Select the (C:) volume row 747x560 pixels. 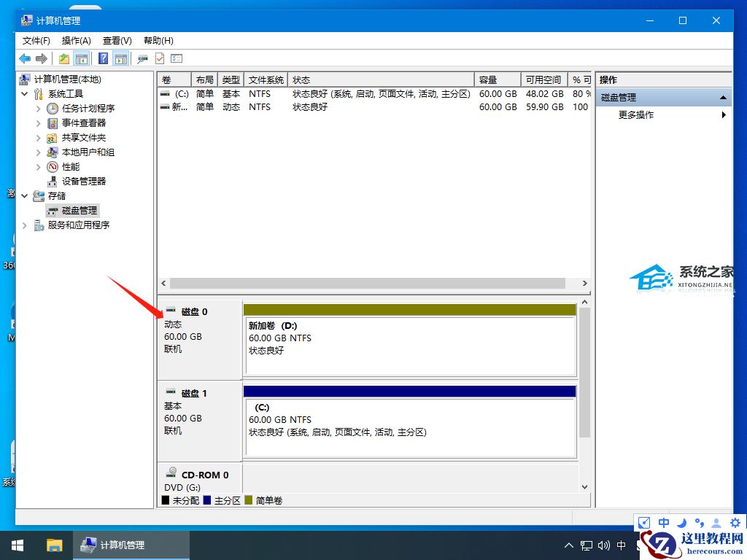[x=374, y=94]
